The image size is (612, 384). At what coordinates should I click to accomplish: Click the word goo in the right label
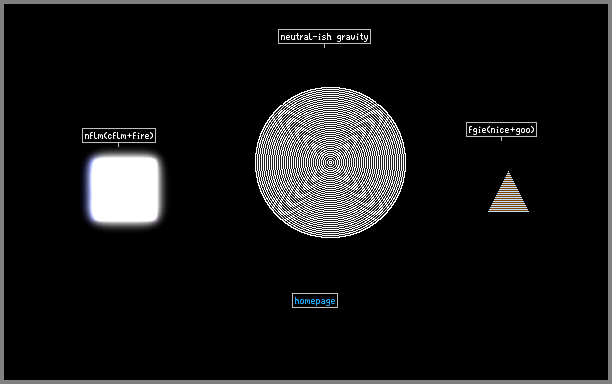[523, 130]
